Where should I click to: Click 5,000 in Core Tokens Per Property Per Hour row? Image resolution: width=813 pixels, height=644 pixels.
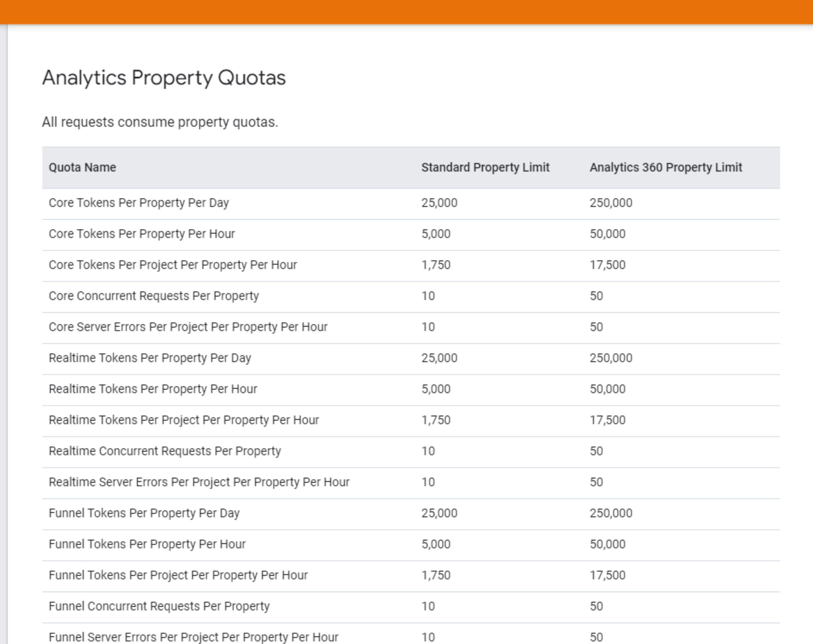tap(436, 234)
